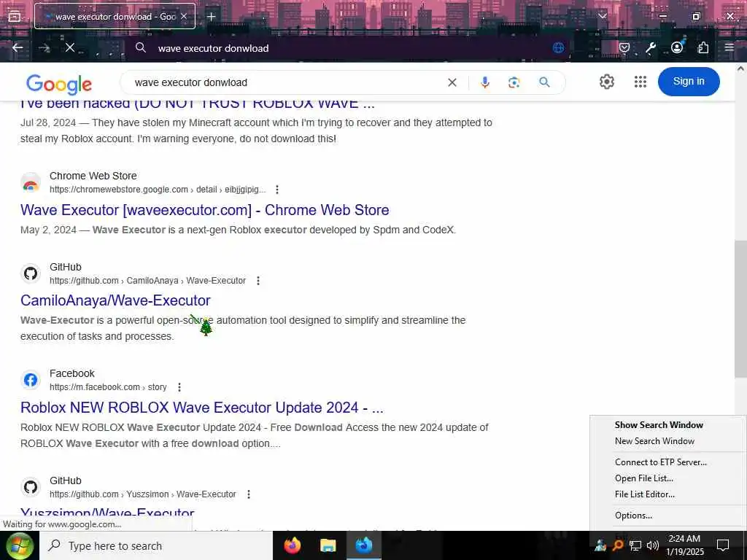
Task: Open the Firefox hamburger menu
Action: 729,47
